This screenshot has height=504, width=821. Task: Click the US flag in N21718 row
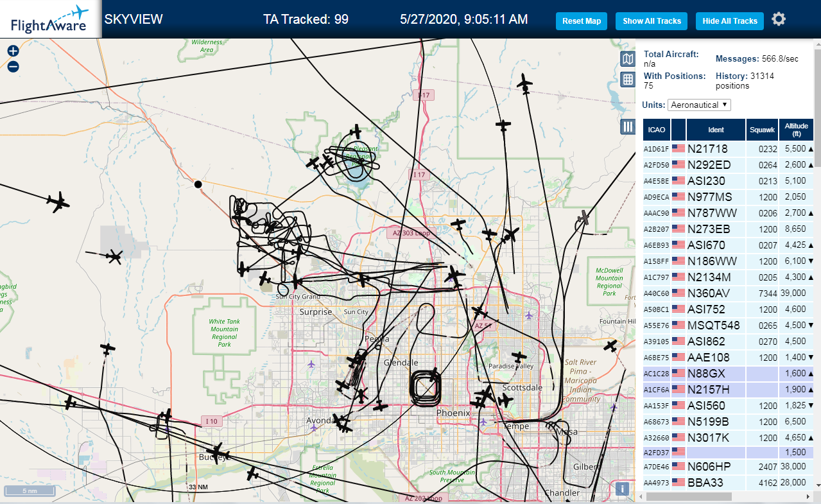678,149
